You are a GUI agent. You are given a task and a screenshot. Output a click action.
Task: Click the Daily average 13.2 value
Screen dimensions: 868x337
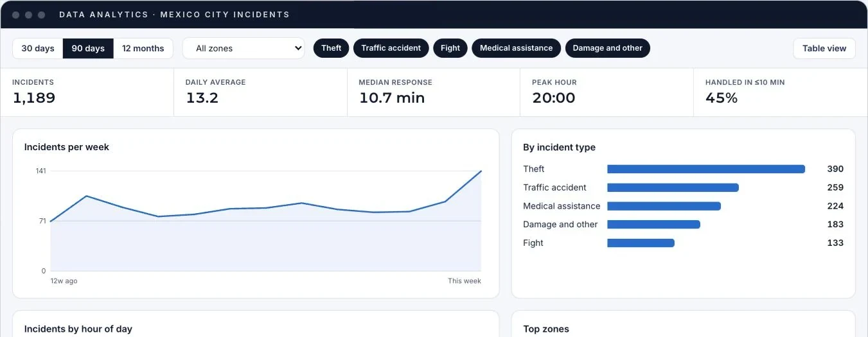(x=202, y=98)
